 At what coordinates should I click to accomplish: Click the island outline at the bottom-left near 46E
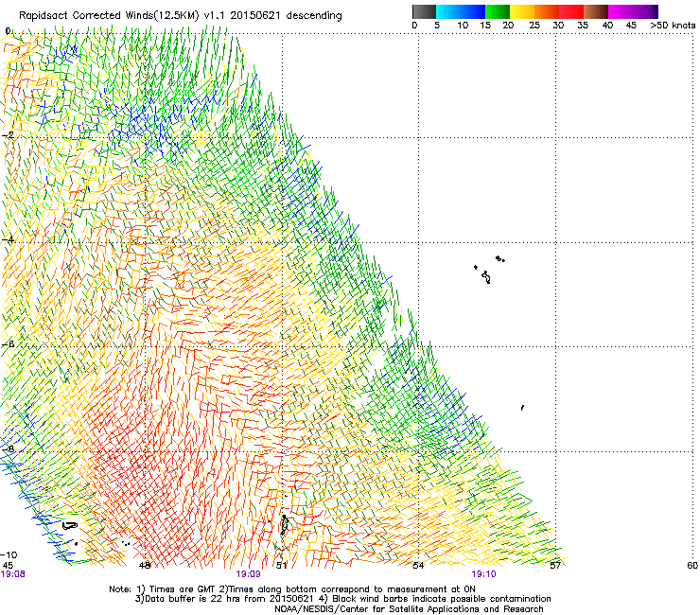70,526
